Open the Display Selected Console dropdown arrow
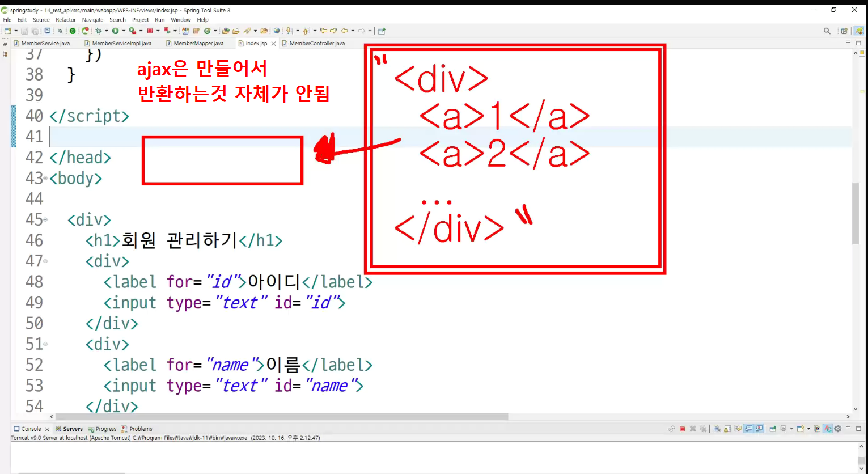The image size is (868, 474). pyautogui.click(x=791, y=429)
